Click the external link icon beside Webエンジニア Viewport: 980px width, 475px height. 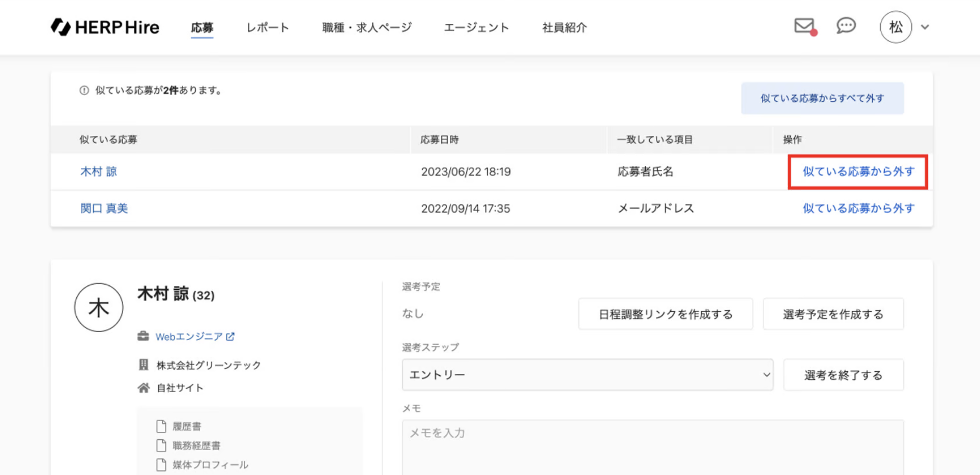click(230, 337)
